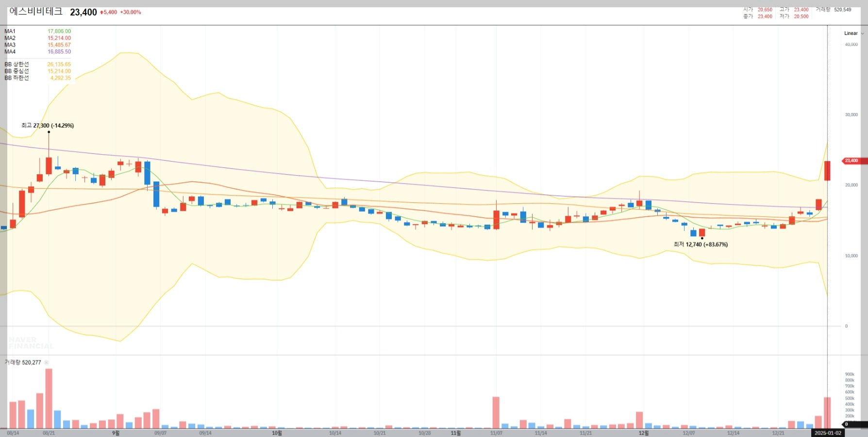Open the Linear scale dropdown
This screenshot has height=437, width=868.
pos(854,33)
